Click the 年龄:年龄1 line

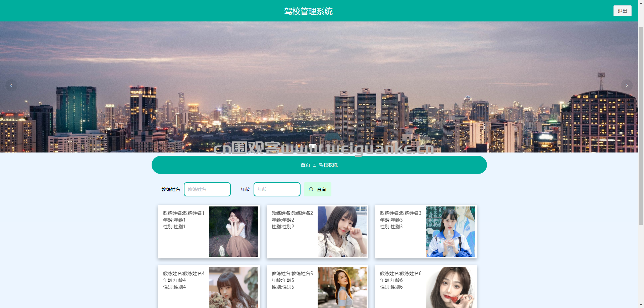coord(174,220)
